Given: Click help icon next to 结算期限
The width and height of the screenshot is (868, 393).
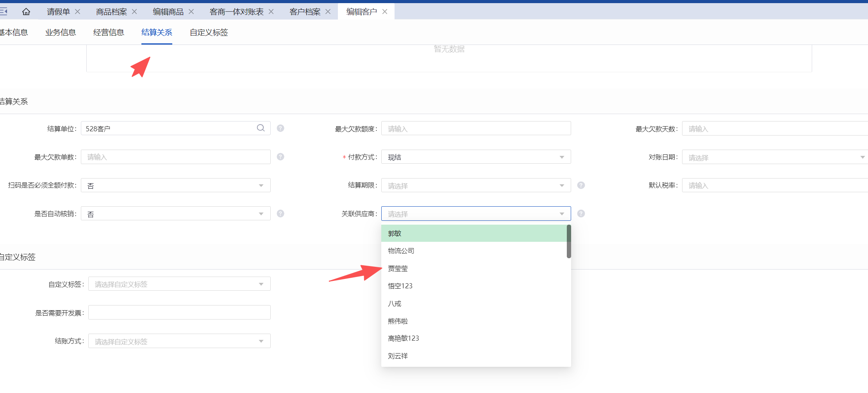Looking at the screenshot, I should click(581, 185).
